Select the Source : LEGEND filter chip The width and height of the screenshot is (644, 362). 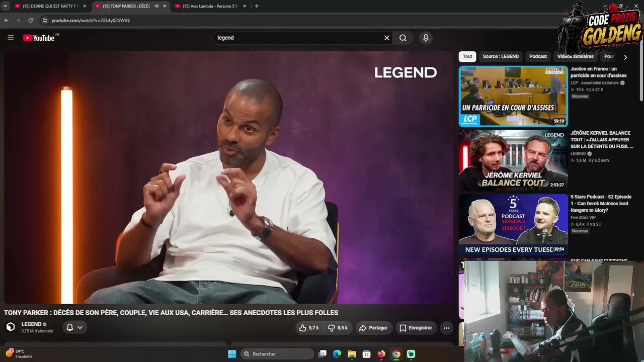[501, 56]
